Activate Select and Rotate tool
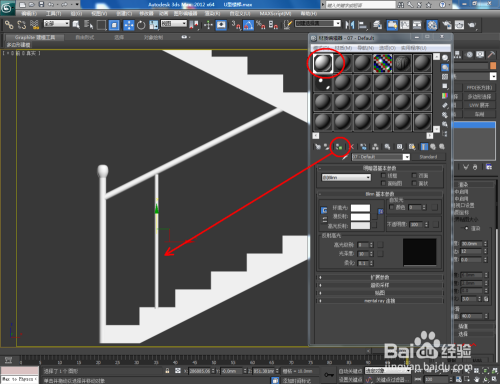 pos(141,25)
